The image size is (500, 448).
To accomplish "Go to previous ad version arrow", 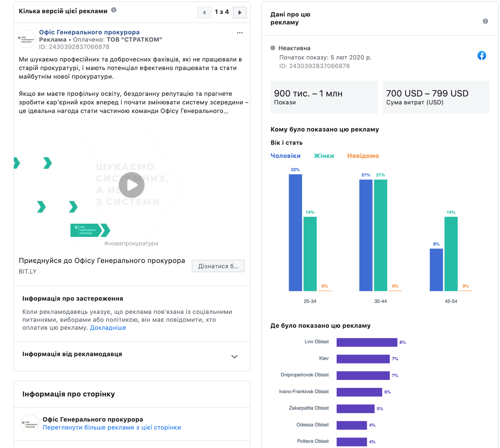I will 204,13.
